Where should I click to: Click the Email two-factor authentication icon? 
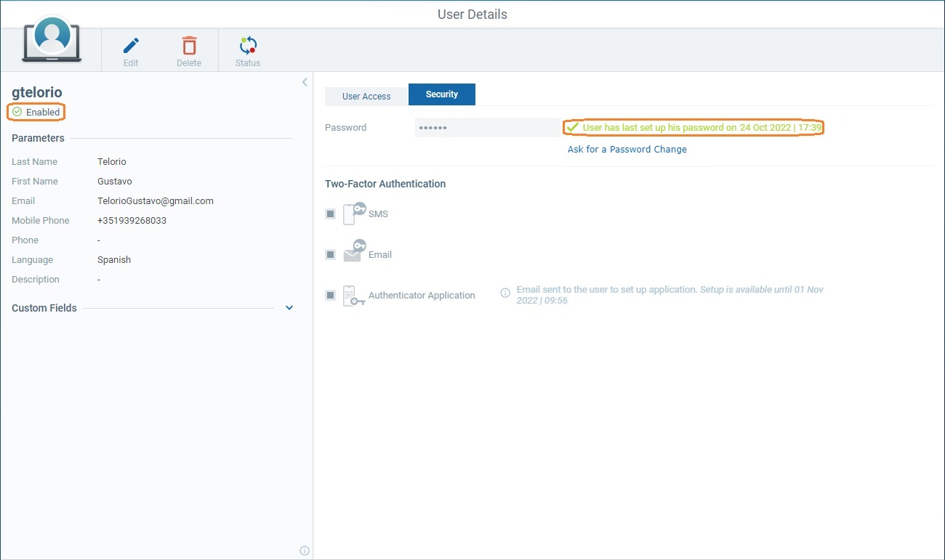[354, 253]
